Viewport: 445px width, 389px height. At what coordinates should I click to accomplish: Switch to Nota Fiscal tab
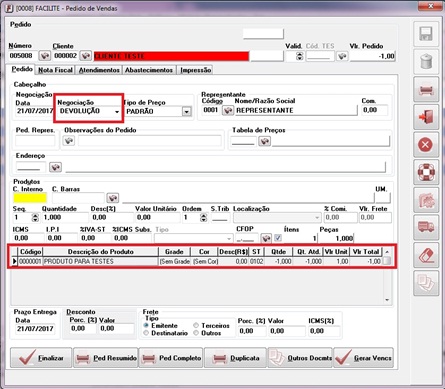pyautogui.click(x=55, y=70)
